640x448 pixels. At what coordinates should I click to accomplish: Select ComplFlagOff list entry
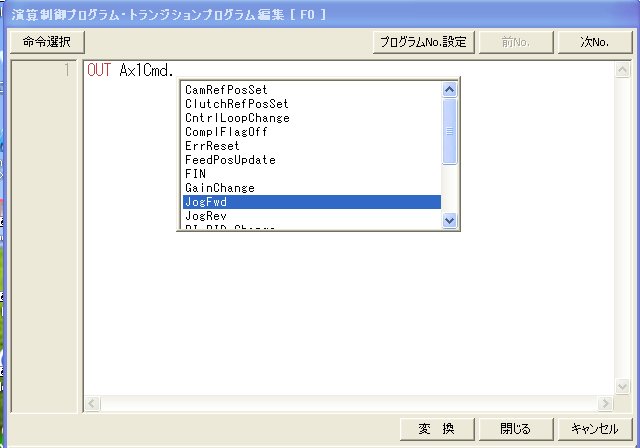pos(226,132)
